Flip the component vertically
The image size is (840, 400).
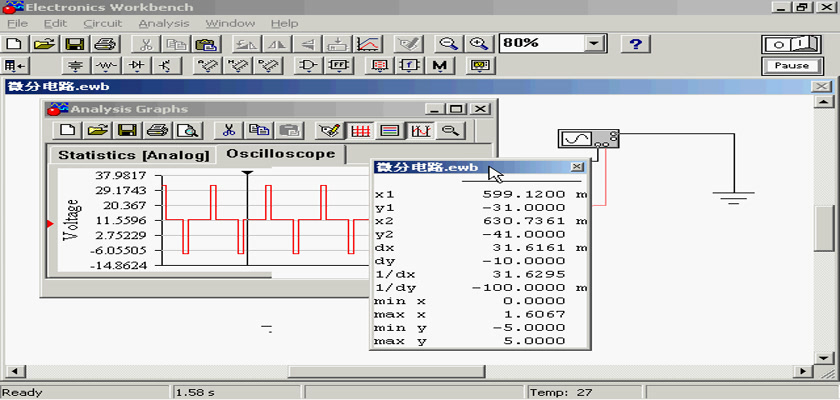coord(307,43)
